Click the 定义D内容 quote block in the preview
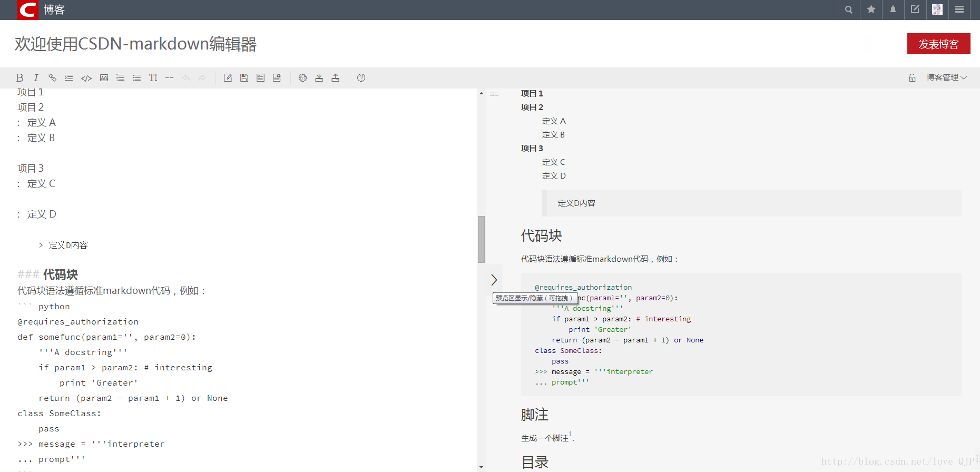 point(751,203)
